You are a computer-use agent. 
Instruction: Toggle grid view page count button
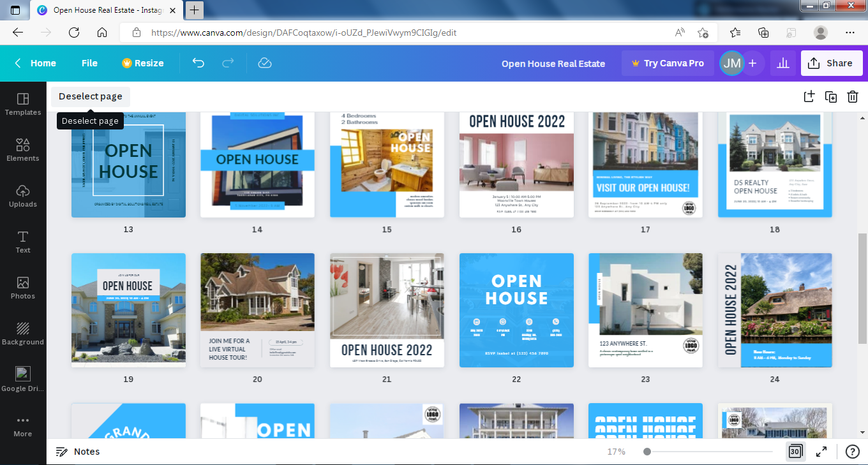(795, 452)
